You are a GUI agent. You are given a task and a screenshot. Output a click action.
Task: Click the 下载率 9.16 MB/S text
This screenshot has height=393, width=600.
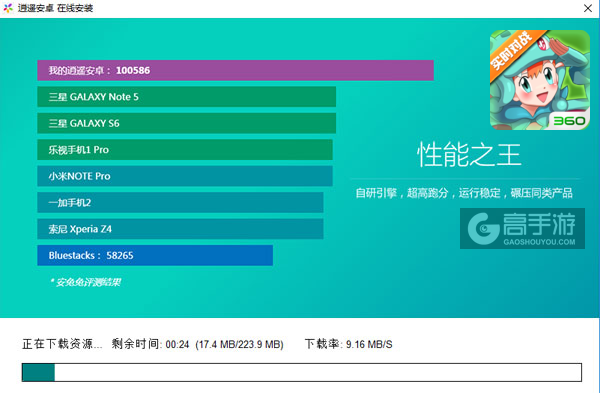pos(349,344)
